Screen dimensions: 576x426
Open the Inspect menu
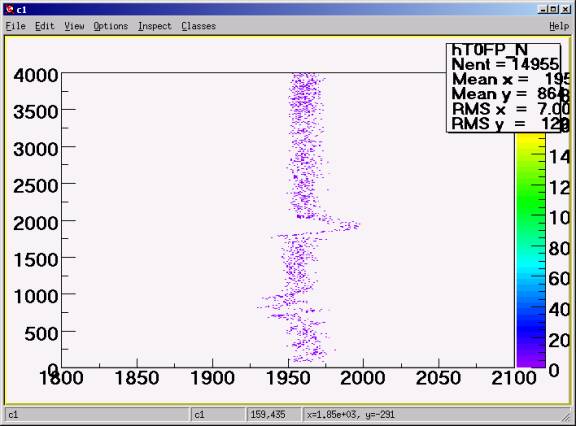tap(155, 26)
